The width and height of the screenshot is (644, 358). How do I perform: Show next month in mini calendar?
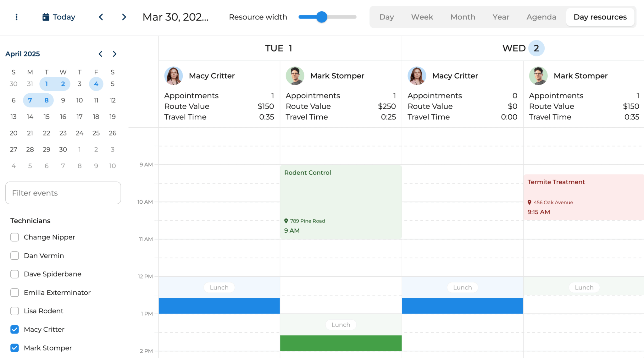click(114, 54)
